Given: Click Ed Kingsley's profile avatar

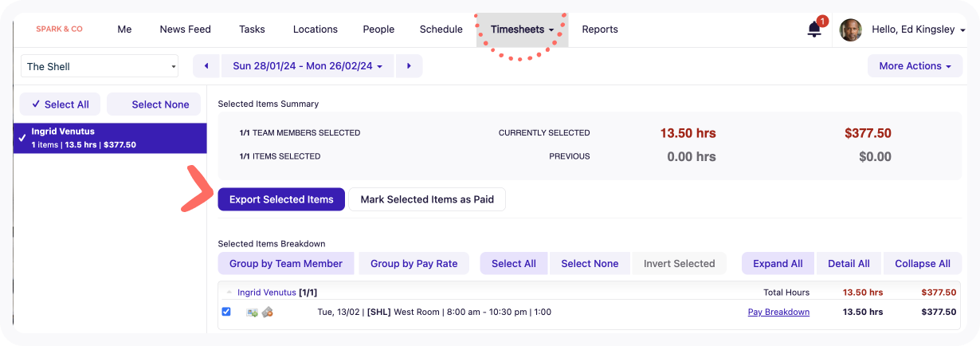Looking at the screenshot, I should (851, 29).
